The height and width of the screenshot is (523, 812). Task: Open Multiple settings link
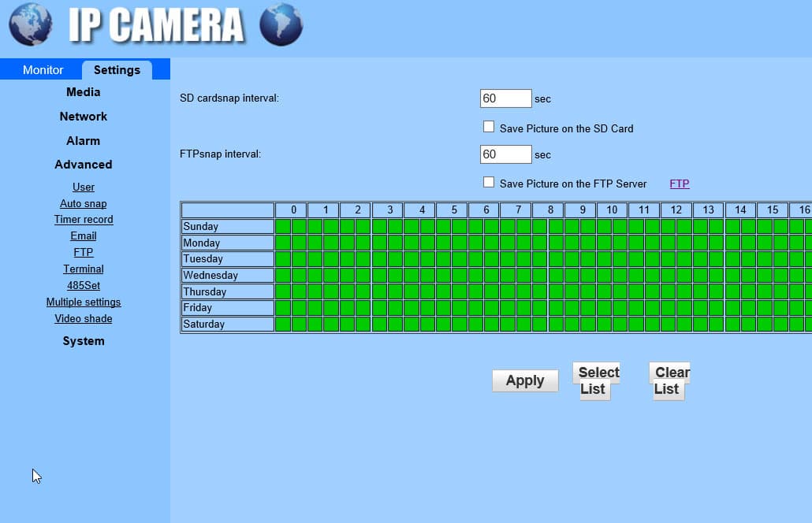click(84, 302)
